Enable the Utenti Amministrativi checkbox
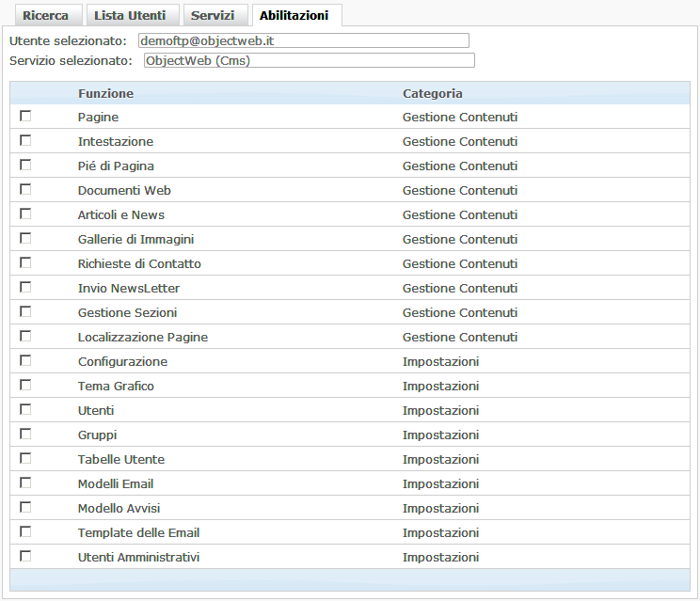Viewport: 700px width, 601px height. (x=25, y=556)
